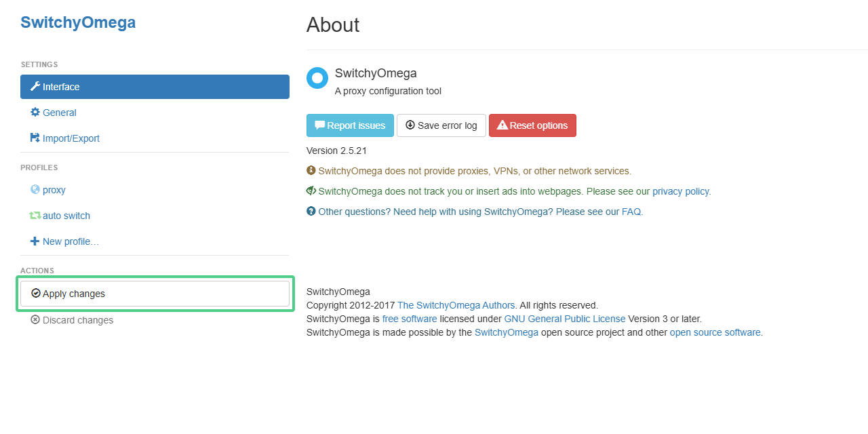
Task: Open The SwitchyOmega Authors link
Action: pyautogui.click(x=456, y=305)
